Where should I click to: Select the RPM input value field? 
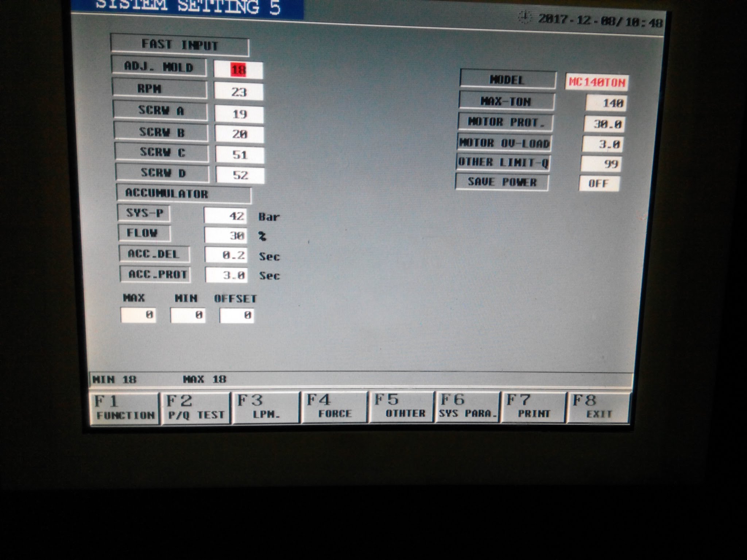239,92
